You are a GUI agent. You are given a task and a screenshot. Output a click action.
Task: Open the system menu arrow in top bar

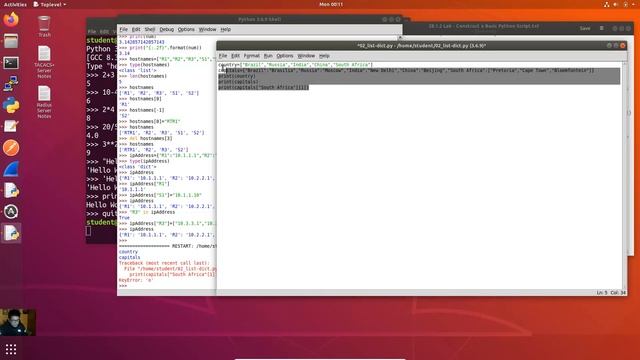coord(633,4)
